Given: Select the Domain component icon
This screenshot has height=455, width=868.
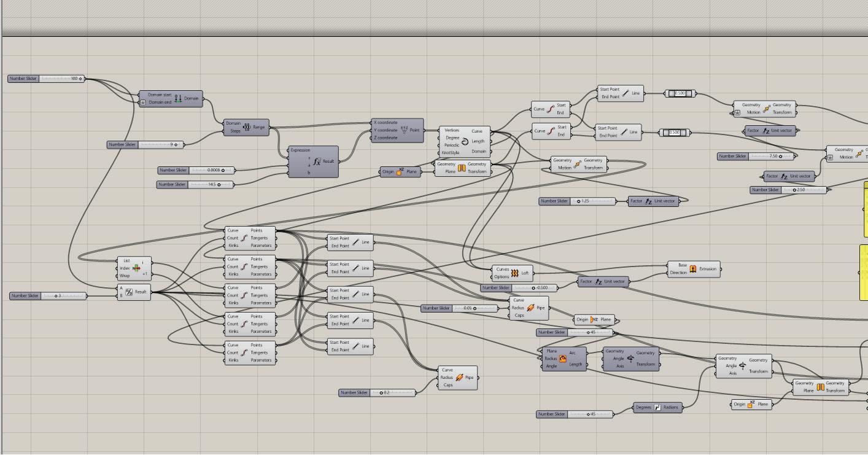Looking at the screenshot, I should [x=178, y=98].
